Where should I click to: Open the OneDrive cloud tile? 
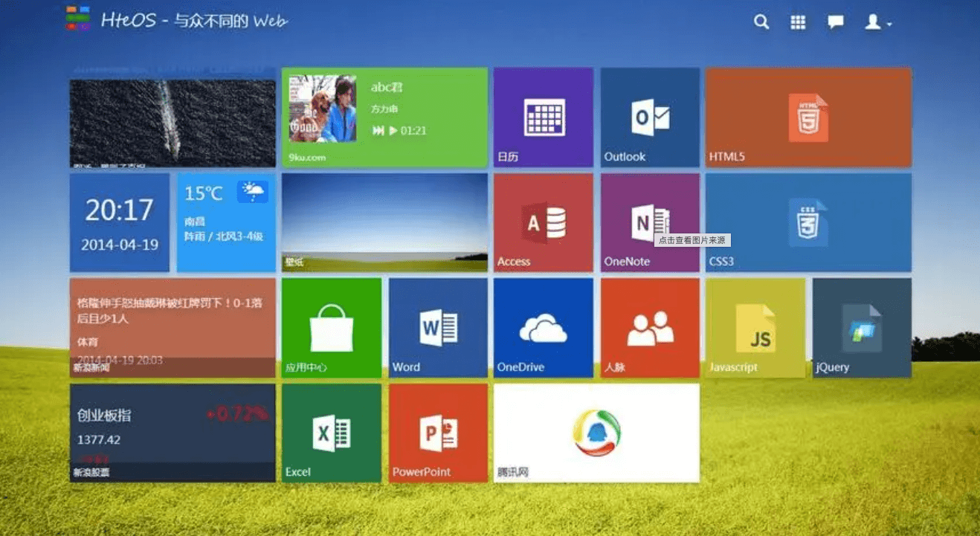pyautogui.click(x=543, y=328)
